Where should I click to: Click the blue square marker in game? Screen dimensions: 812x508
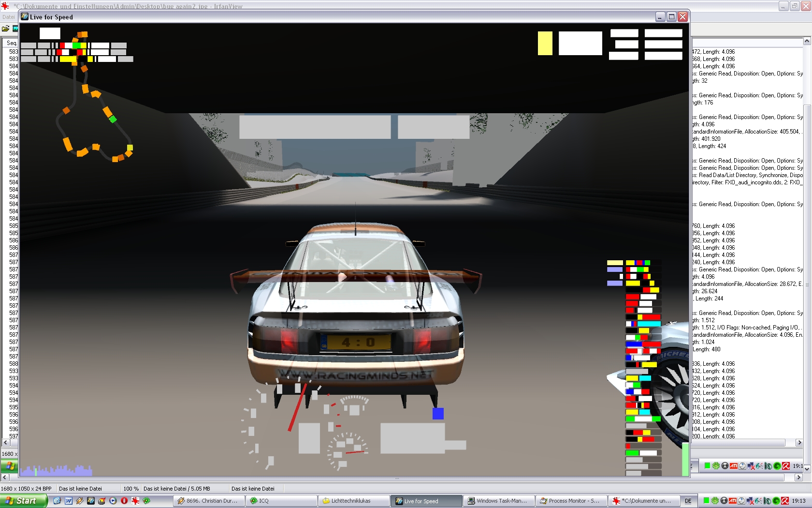coord(438,414)
